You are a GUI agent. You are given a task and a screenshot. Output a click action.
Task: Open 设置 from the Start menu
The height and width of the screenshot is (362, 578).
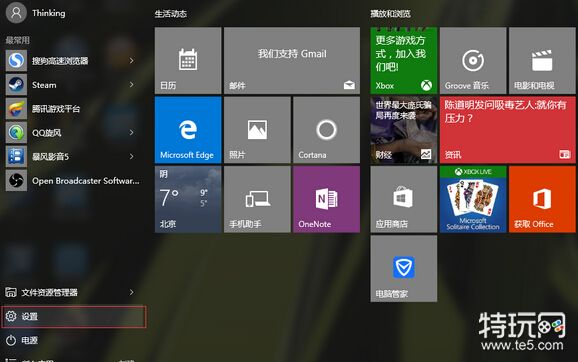(74, 316)
